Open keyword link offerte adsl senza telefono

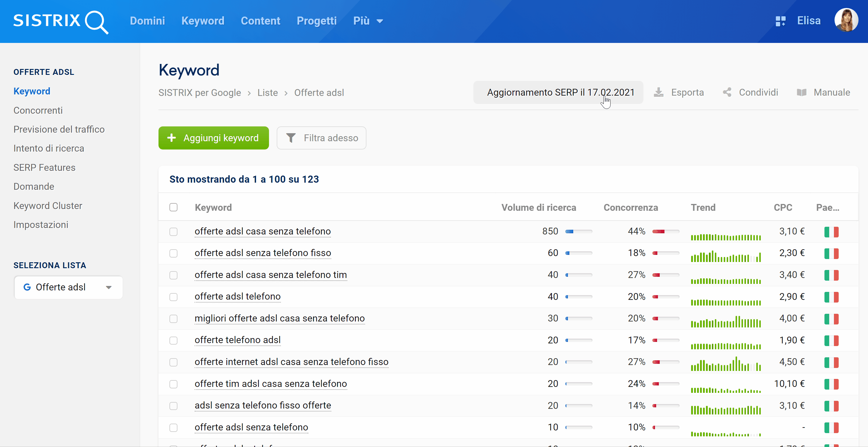[x=252, y=427]
